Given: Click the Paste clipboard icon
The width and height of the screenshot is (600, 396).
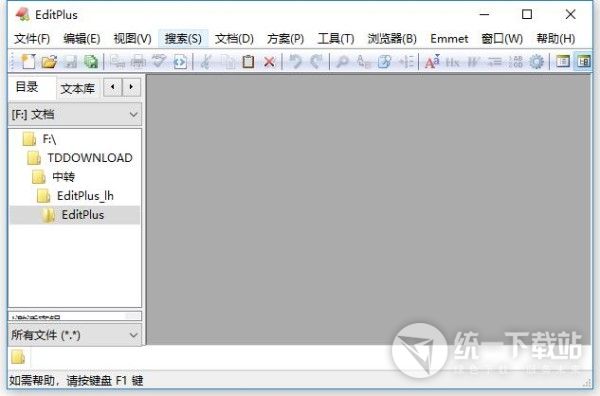Looking at the screenshot, I should 248,61.
